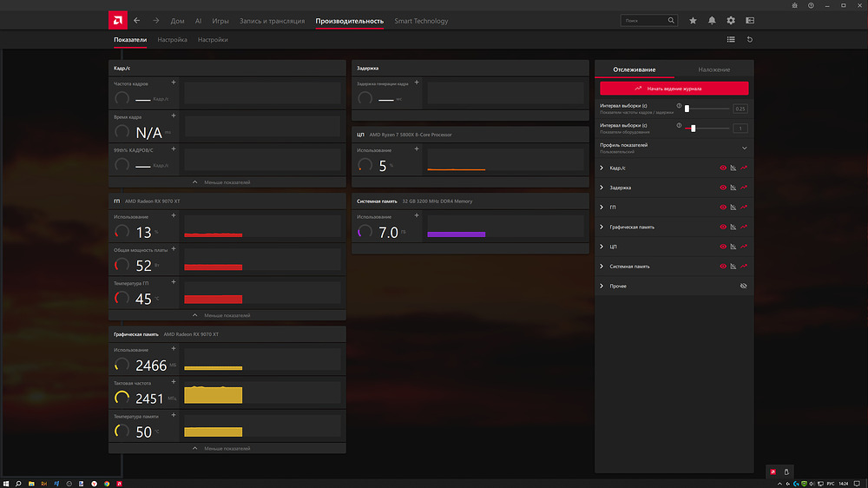Toggle graph icon in ГП row
The height and width of the screenshot is (488, 868).
733,208
